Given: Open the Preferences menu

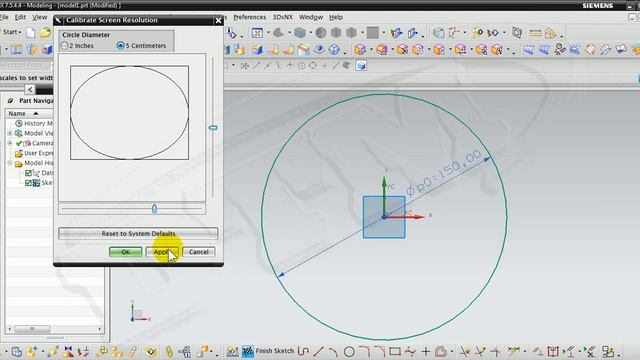Looking at the screenshot, I should click(249, 17).
